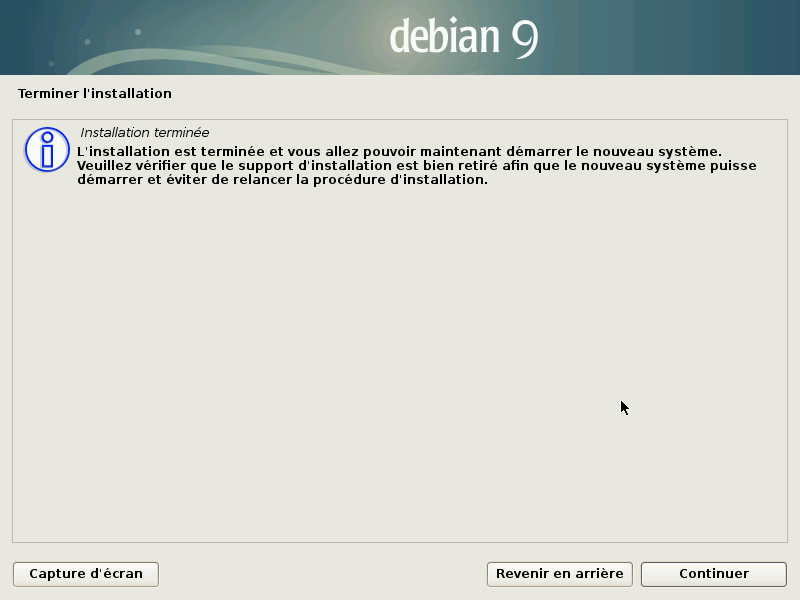The height and width of the screenshot is (600, 800).
Task: Click the mouse cursor arrow location
Action: tap(623, 406)
